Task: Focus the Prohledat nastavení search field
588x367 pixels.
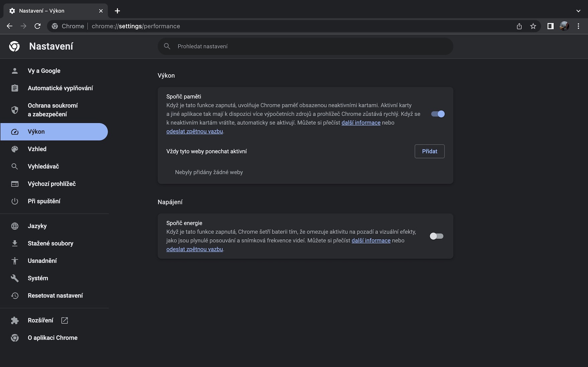Action: click(305, 47)
